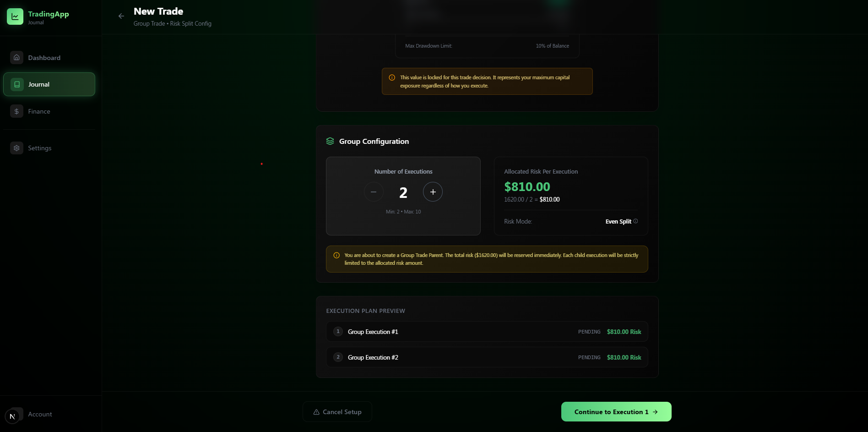Click the Even Split info icon
Screen dimensions: 868x432
click(x=635, y=221)
